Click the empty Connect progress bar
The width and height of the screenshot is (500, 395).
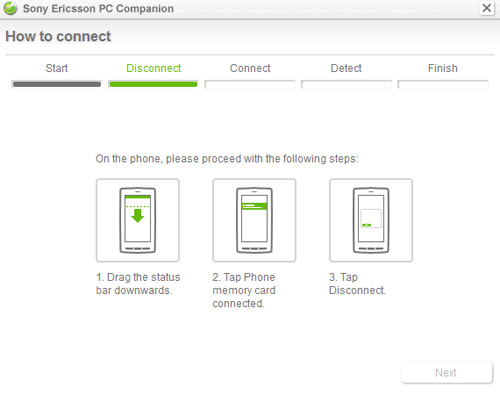point(250,84)
